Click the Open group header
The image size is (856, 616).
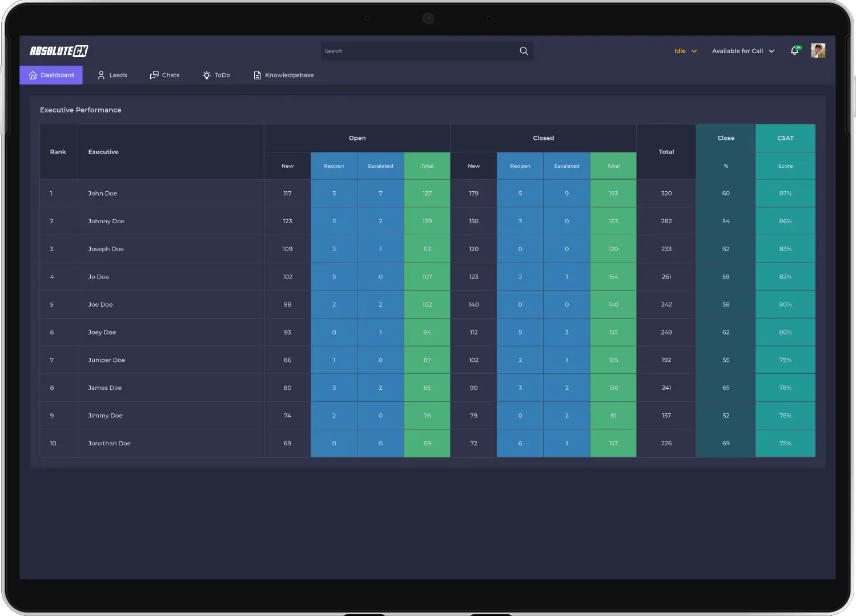357,138
